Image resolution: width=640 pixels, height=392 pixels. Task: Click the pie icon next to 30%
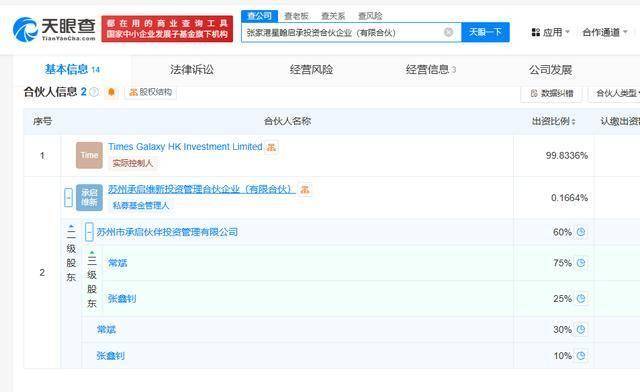(x=581, y=329)
